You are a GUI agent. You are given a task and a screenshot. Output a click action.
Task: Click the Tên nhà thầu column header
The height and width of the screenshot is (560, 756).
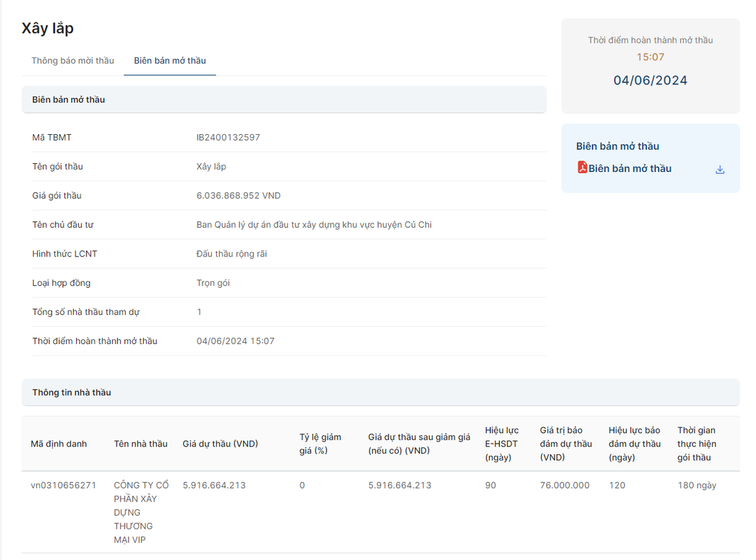[140, 443]
